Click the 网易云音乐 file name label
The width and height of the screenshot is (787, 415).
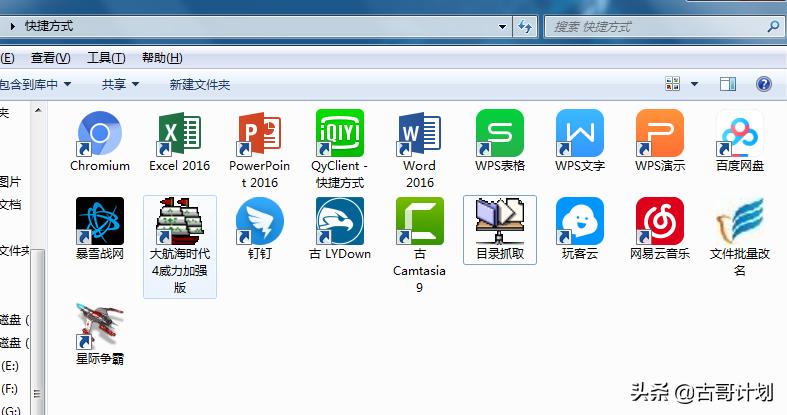pyautogui.click(x=660, y=254)
